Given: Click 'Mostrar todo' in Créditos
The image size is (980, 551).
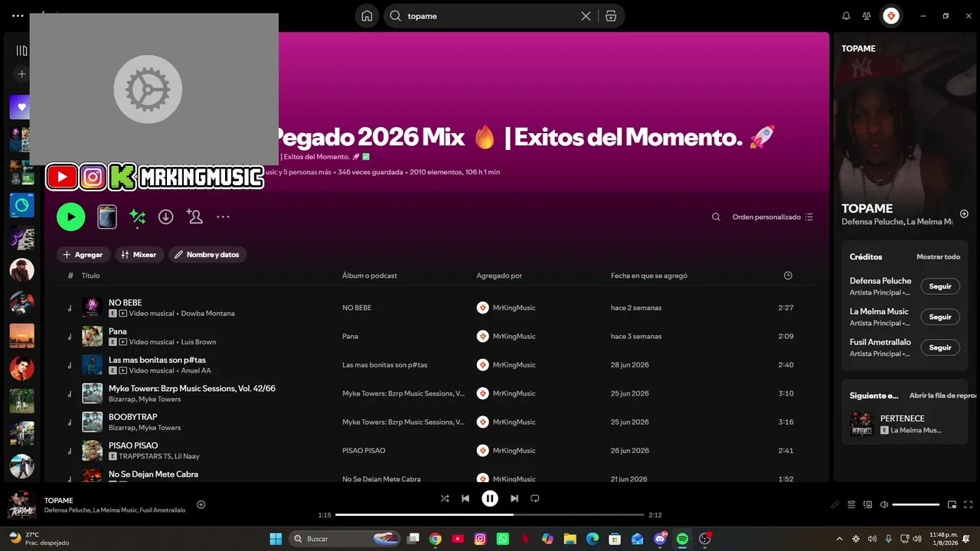Looking at the screenshot, I should (x=938, y=257).
